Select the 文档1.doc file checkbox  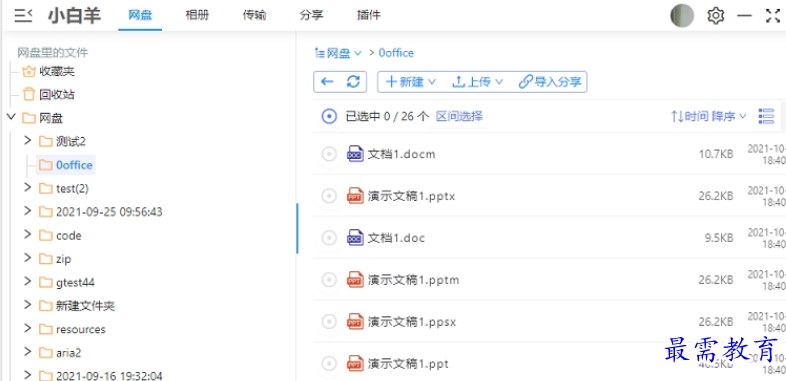pos(329,238)
